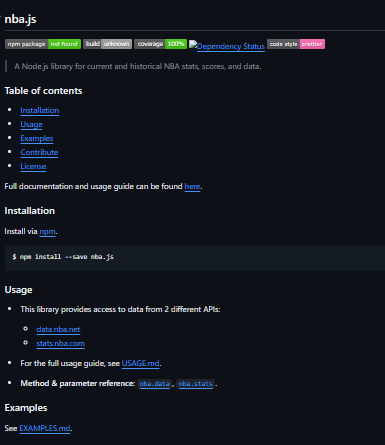The height and width of the screenshot is (445, 385).
Task: Jump to License in table of contents
Action: click(x=33, y=166)
